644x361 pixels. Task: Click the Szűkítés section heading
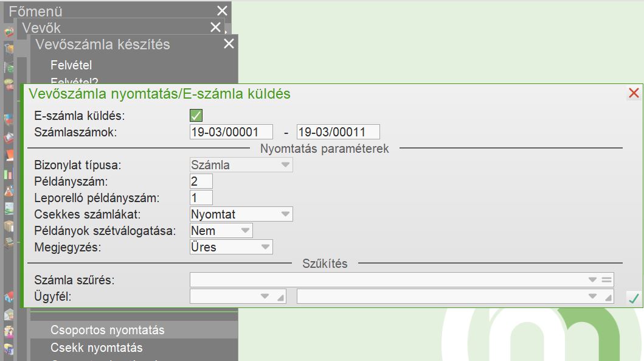coord(325,264)
